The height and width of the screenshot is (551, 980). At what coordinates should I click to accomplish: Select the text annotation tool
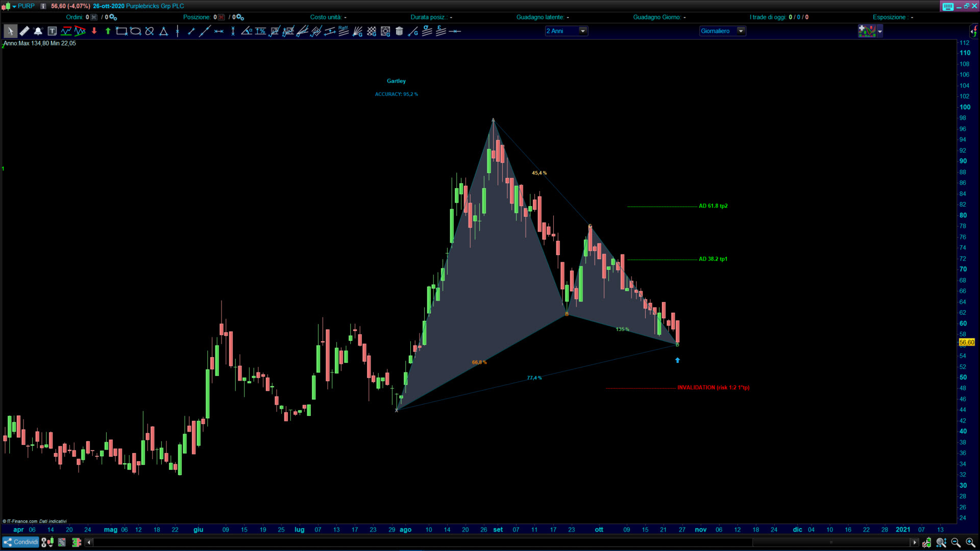(x=52, y=31)
